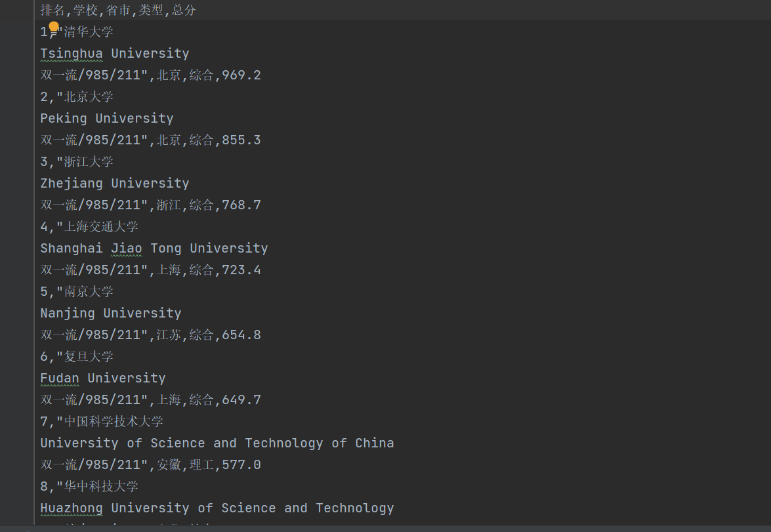Click the score 577.0

[241, 465]
